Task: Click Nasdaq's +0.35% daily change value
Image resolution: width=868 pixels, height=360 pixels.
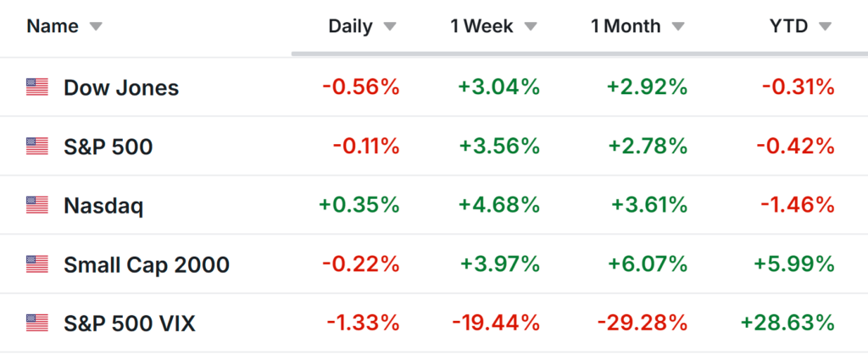Action: click(359, 205)
